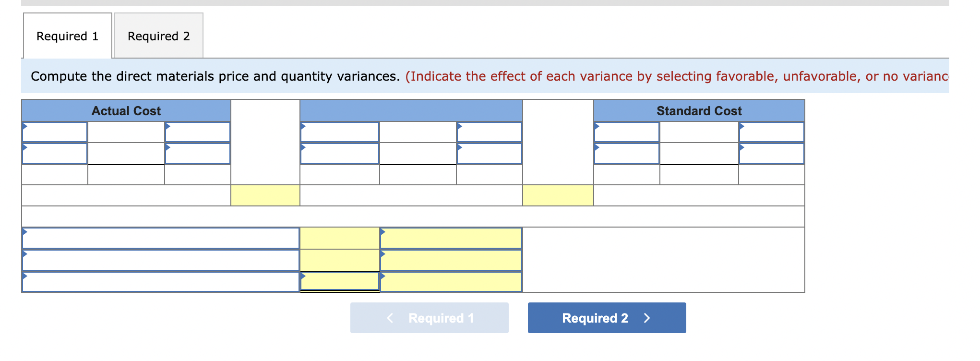Open the first dropdown under Actual Cost

pyautogui.click(x=54, y=130)
